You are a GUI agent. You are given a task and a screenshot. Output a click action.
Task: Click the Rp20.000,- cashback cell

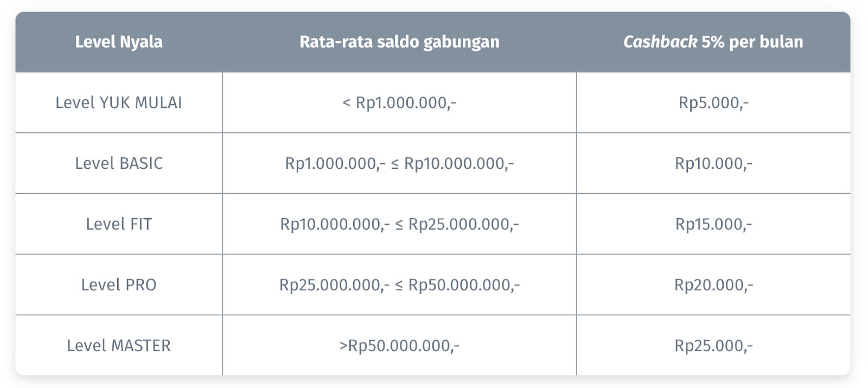pos(713,285)
